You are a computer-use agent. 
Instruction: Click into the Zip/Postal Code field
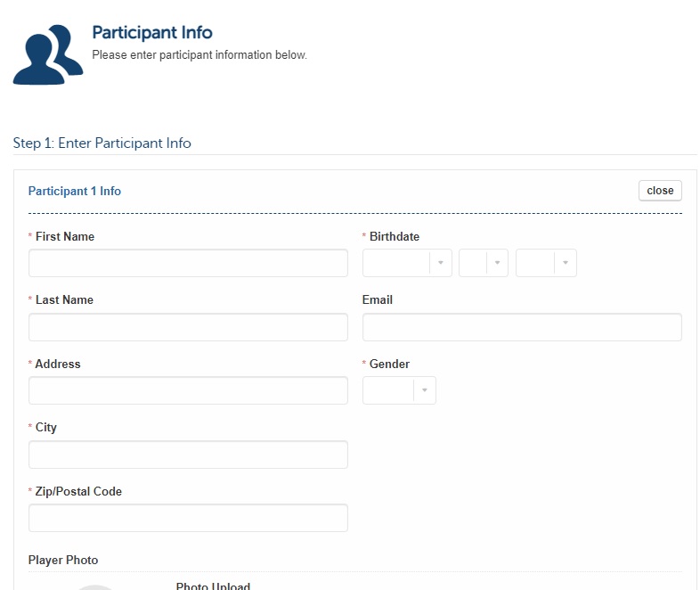188,518
